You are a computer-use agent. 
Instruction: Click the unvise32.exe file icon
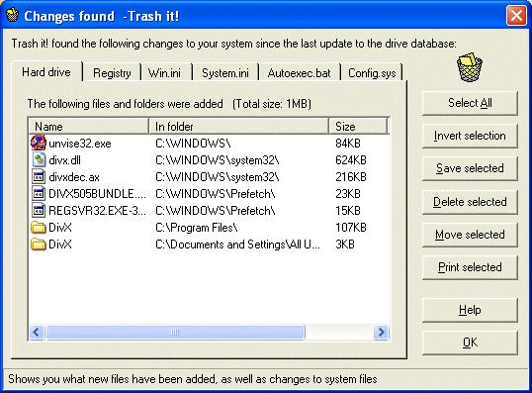[39, 143]
